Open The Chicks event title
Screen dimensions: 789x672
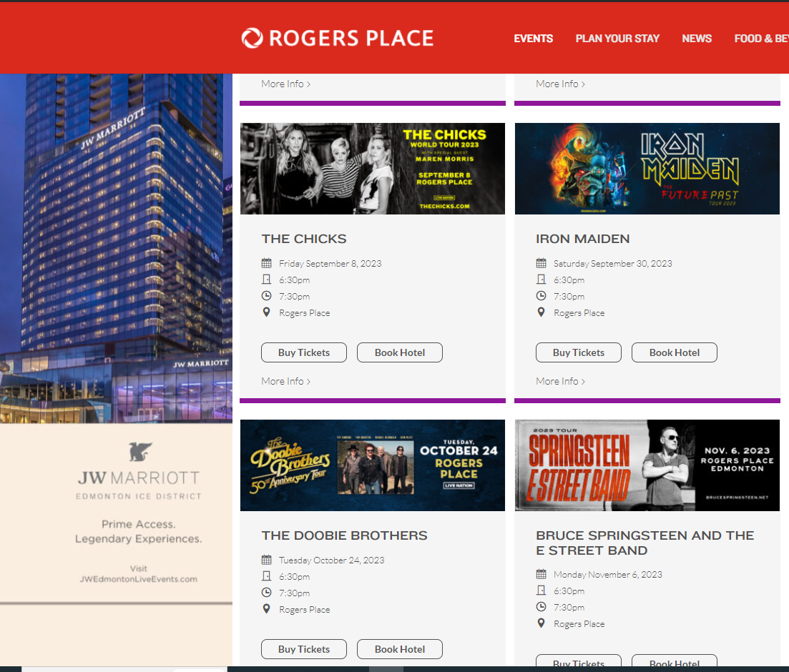point(304,239)
